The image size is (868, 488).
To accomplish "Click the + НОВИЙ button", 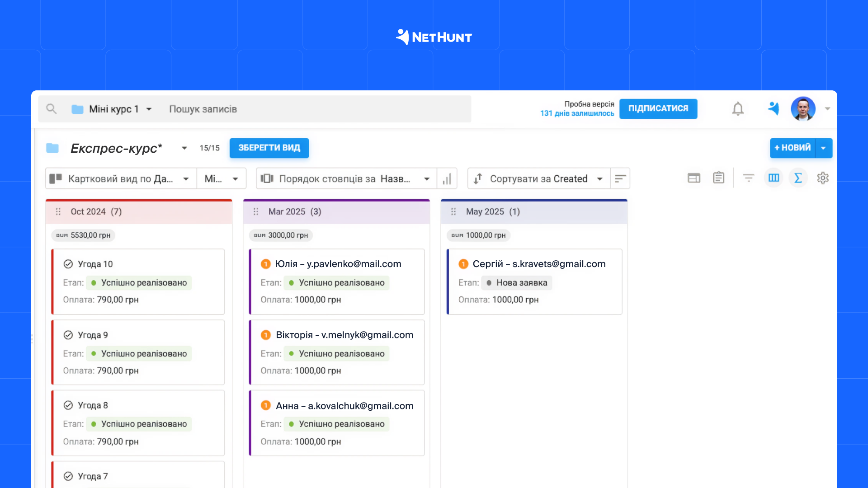I will (x=793, y=148).
